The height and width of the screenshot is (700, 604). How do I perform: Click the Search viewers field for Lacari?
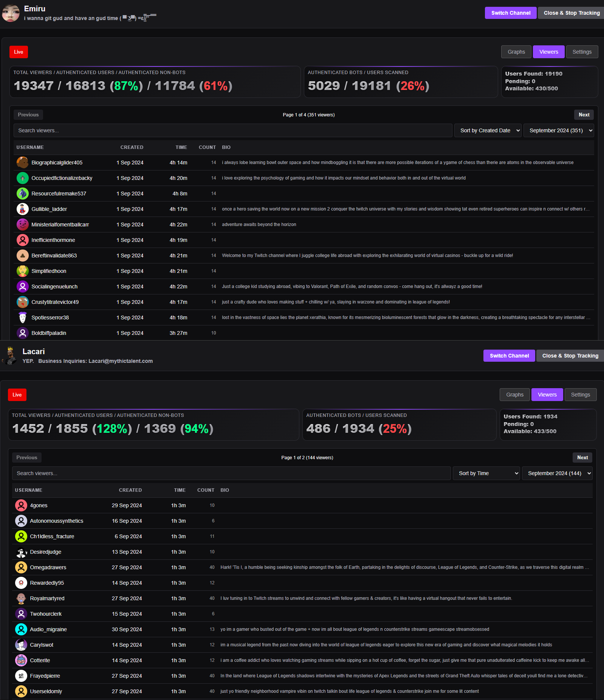[231, 473]
